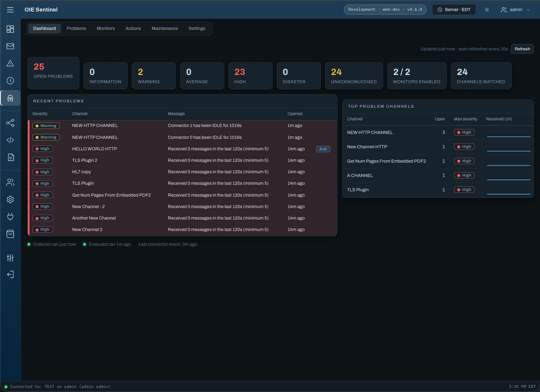Click the Server · EDT timezone button

click(x=454, y=10)
